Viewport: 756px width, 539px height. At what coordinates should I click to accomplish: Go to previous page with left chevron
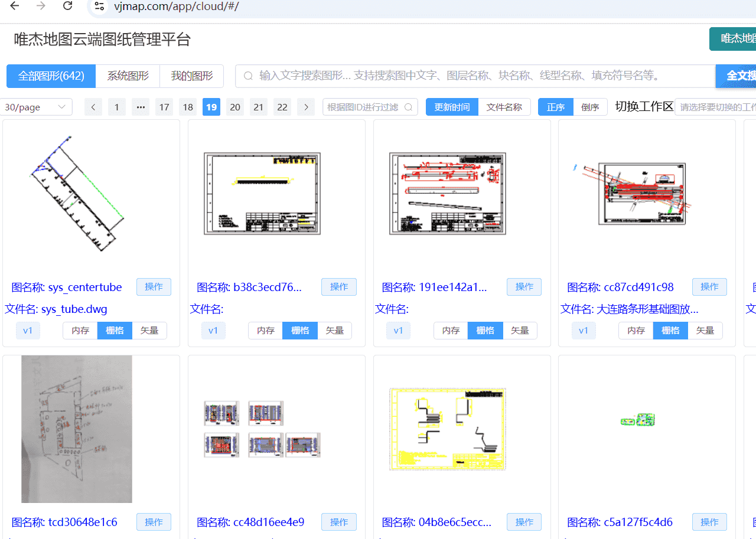(93, 107)
